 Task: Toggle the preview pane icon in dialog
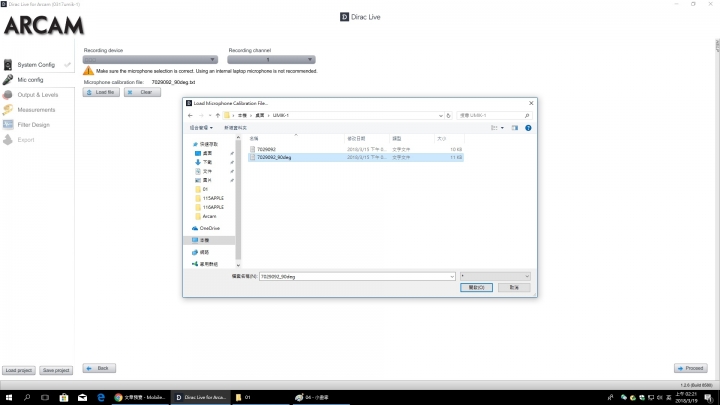(515, 128)
